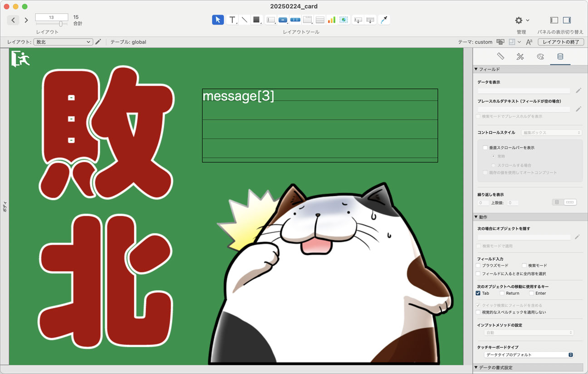Collapse the 動作 section
Viewport: 588px width, 374px height.
point(476,217)
